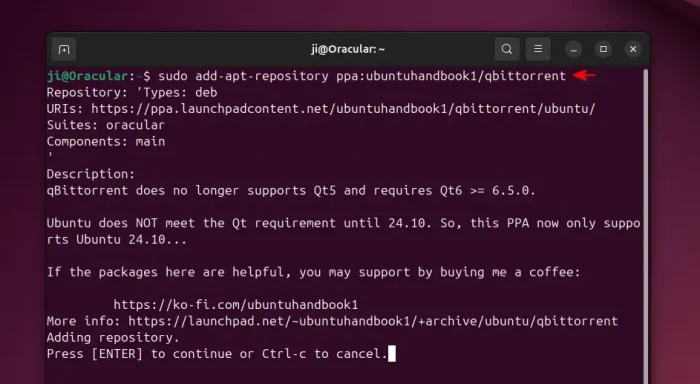Viewport: 700px width, 384px height.
Task: Click the white block cursor
Action: pyautogui.click(x=392, y=354)
